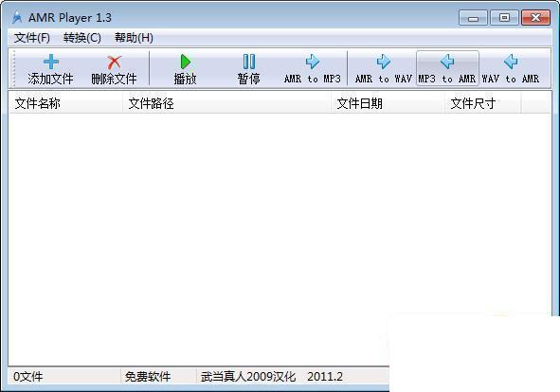
Task: Select the WAV to AMR converter
Action: click(x=511, y=68)
